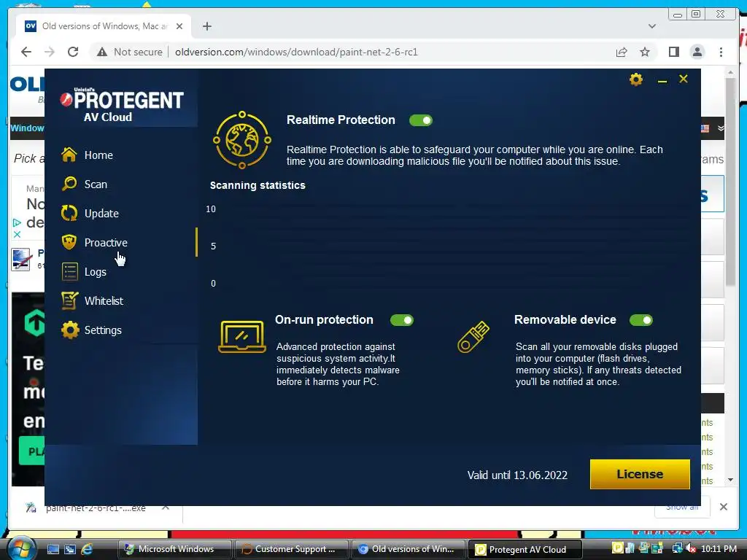Viewport: 747px width, 560px height.
Task: Open a new Chrome tab
Action: [206, 26]
